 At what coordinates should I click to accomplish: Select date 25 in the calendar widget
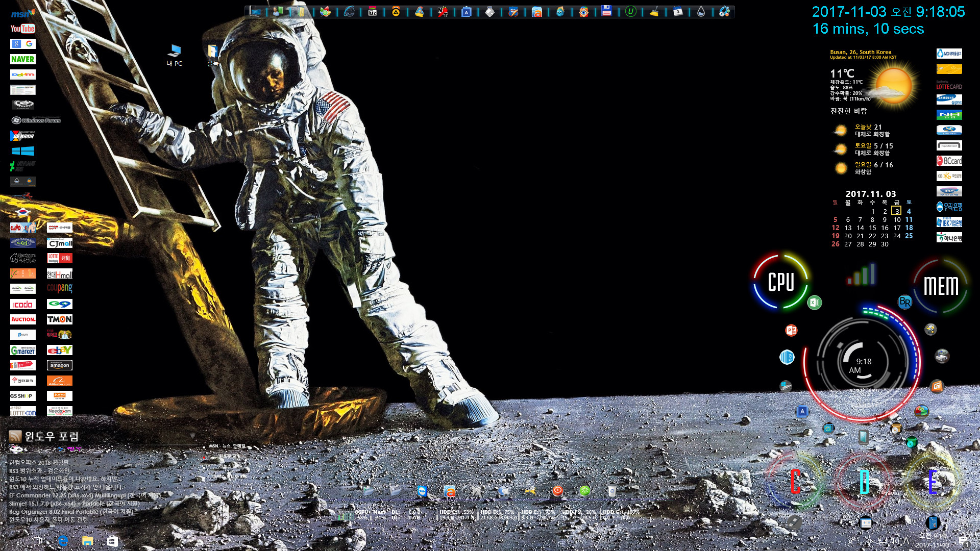click(x=909, y=236)
